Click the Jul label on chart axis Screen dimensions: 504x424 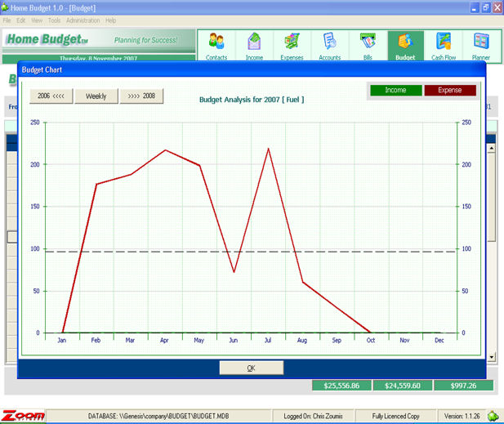[x=268, y=340]
